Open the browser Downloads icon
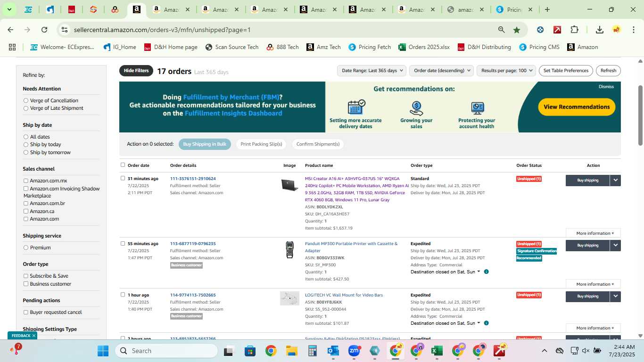This screenshot has width=644, height=362. pyautogui.click(x=600, y=30)
